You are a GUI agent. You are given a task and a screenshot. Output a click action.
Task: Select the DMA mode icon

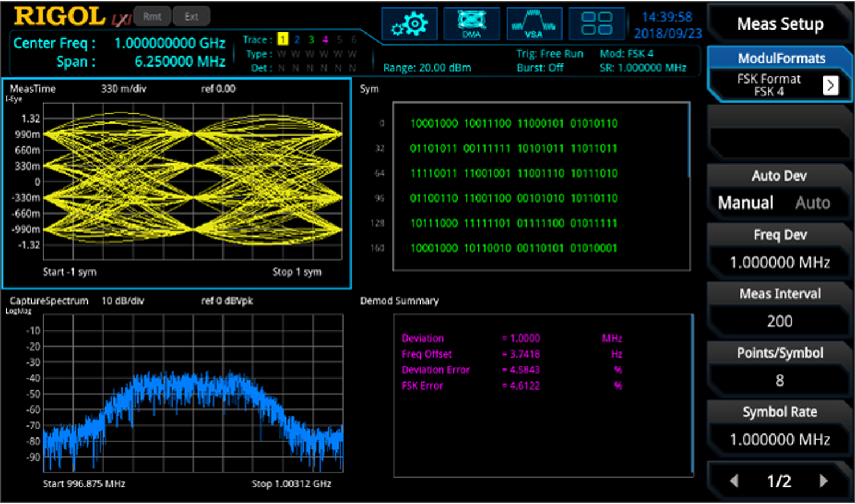click(x=471, y=23)
